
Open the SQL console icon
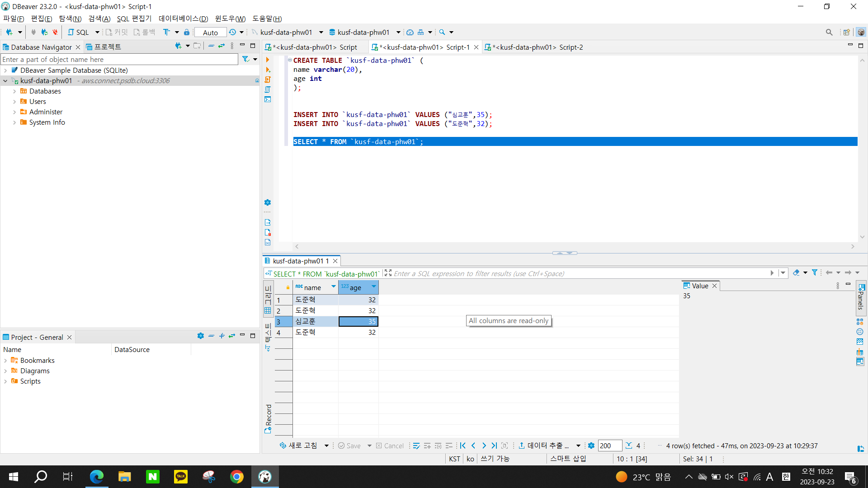(x=268, y=99)
